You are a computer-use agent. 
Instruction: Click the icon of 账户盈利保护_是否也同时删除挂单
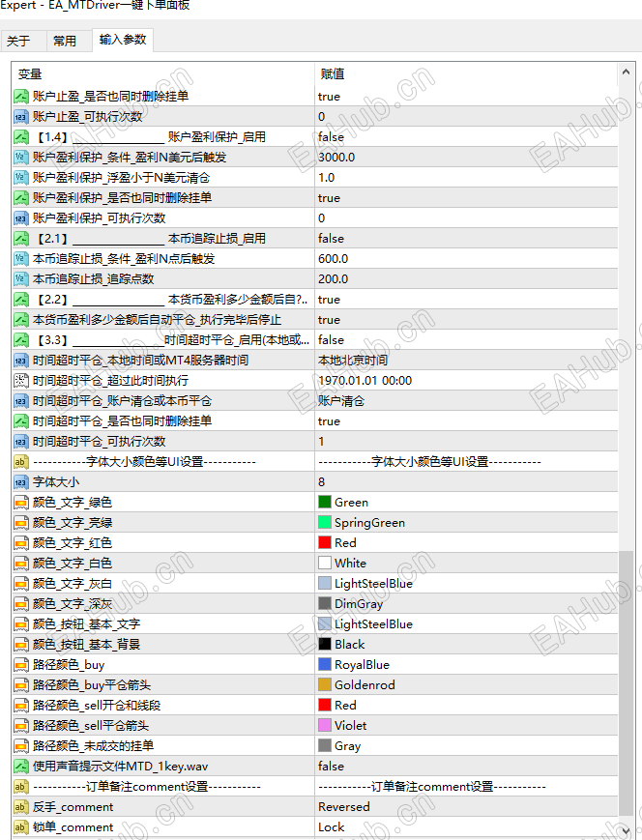pyautogui.click(x=21, y=198)
